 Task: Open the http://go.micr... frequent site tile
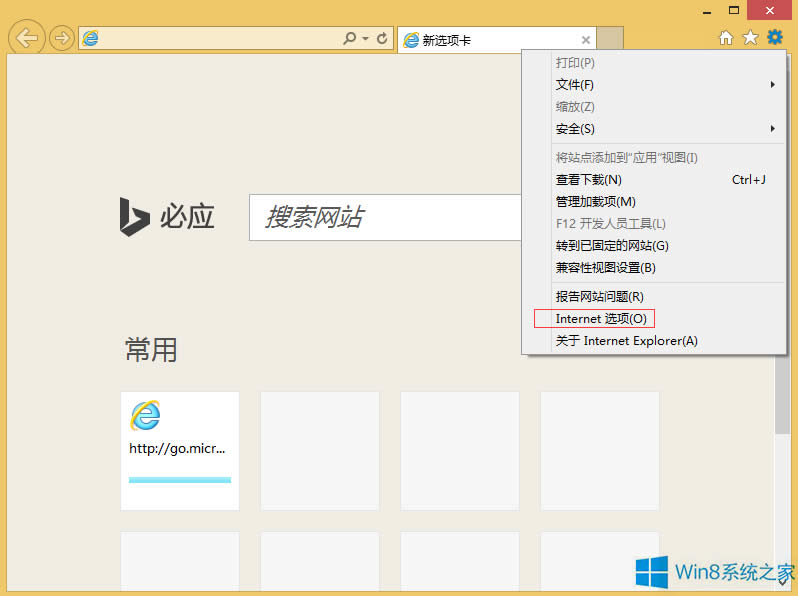click(180, 450)
